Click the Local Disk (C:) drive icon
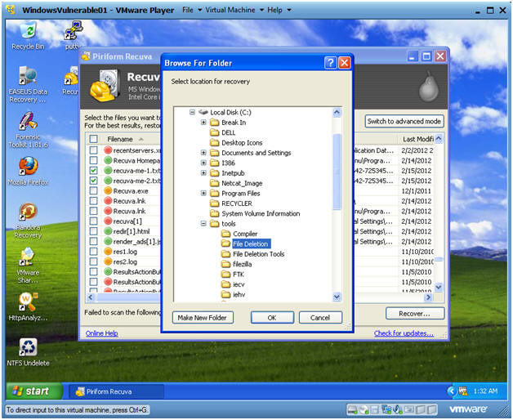Viewport: 513px width, 420px height. pos(203,112)
